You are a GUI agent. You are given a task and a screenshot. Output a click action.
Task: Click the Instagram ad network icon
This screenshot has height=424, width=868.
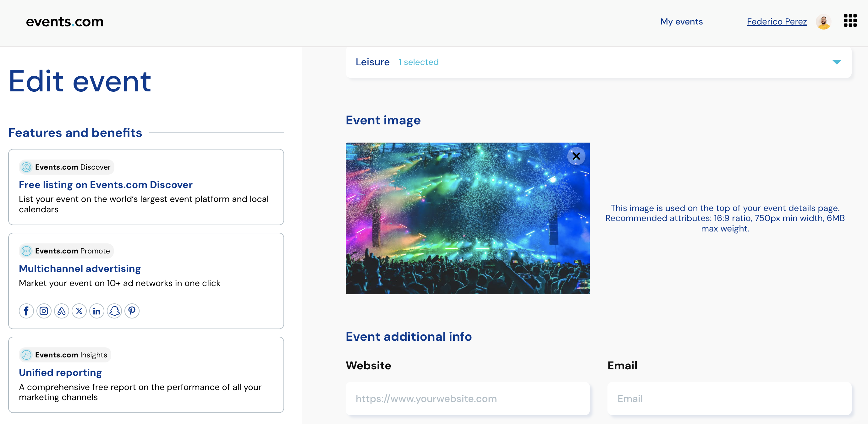[x=44, y=311]
